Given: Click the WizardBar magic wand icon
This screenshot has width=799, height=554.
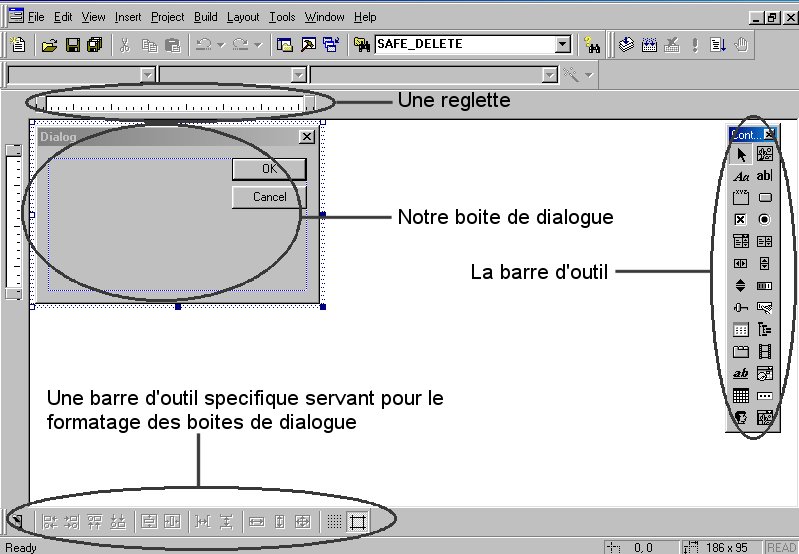Looking at the screenshot, I should click(x=571, y=75).
